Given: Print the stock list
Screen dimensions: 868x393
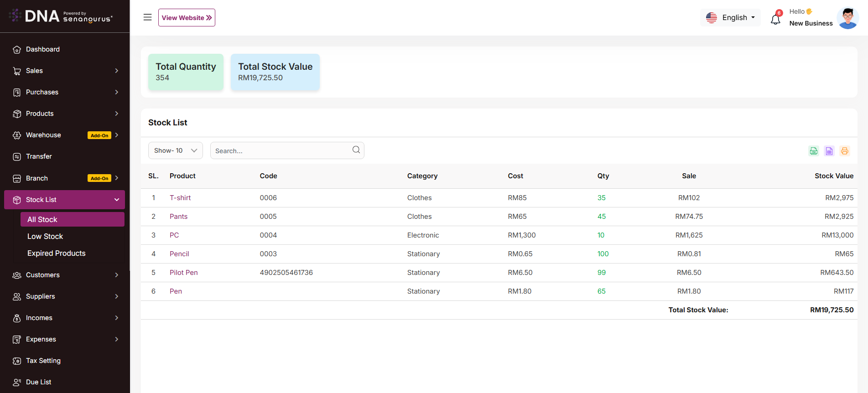Looking at the screenshot, I should (x=844, y=151).
